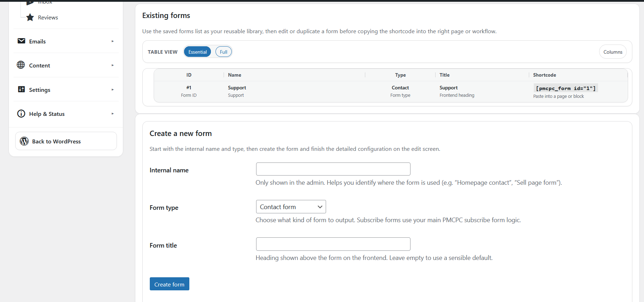Click the Title column header
This screenshot has width=644, height=302.
pos(445,75)
